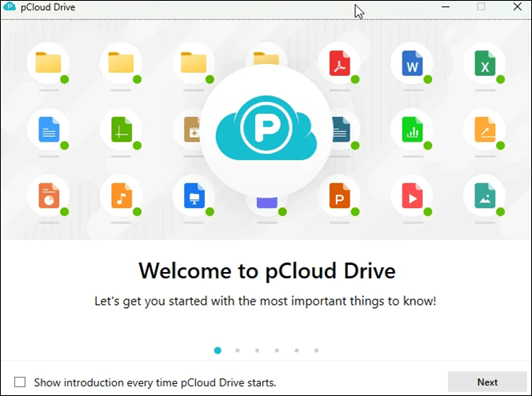This screenshot has height=396, width=532.
Task: Click the 'Show introduction every time' label text
Action: click(x=155, y=382)
